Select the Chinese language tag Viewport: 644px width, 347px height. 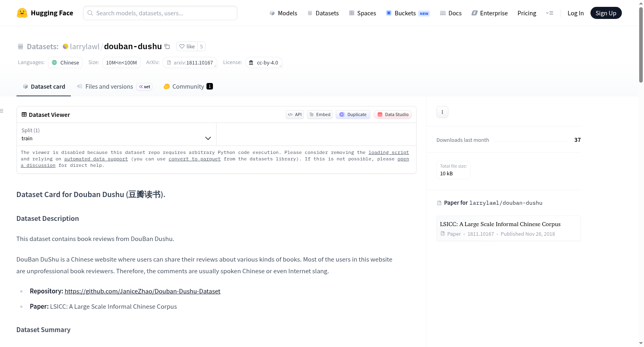tap(65, 62)
